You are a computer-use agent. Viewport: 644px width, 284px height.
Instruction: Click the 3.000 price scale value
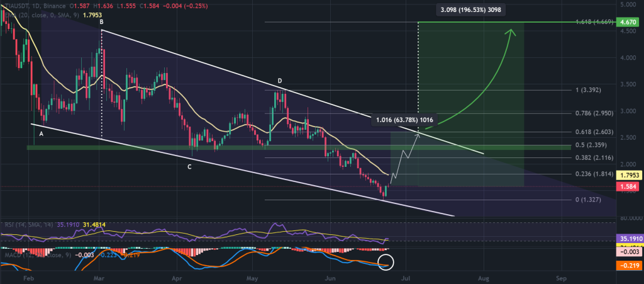(x=628, y=111)
